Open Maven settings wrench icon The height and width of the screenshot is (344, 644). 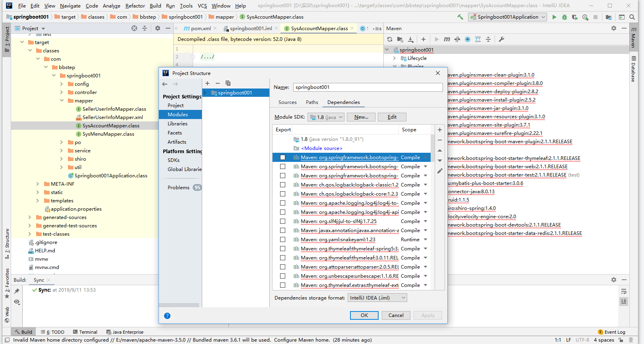pyautogui.click(x=501, y=39)
